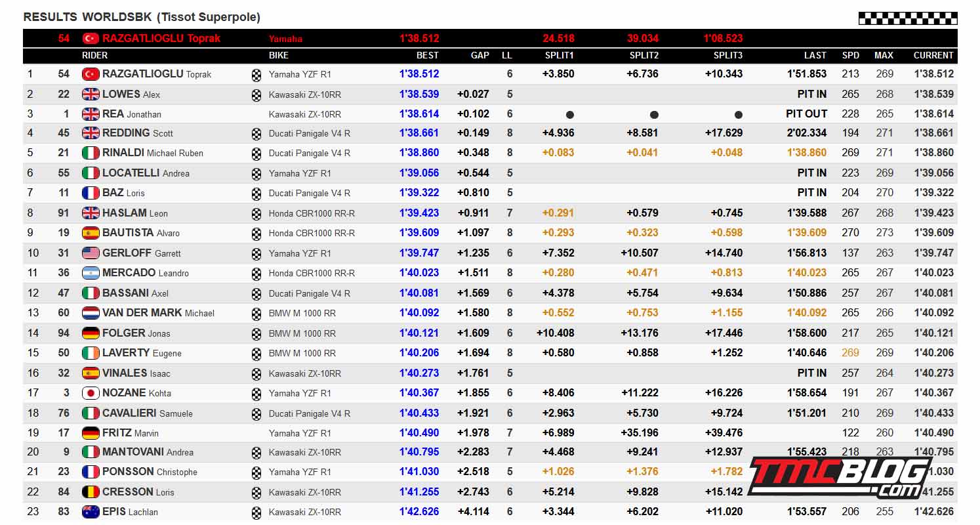Click the Italian flag beside RINALDI Michael Ruben
Viewport: 980px width, 525px height.
(91, 153)
